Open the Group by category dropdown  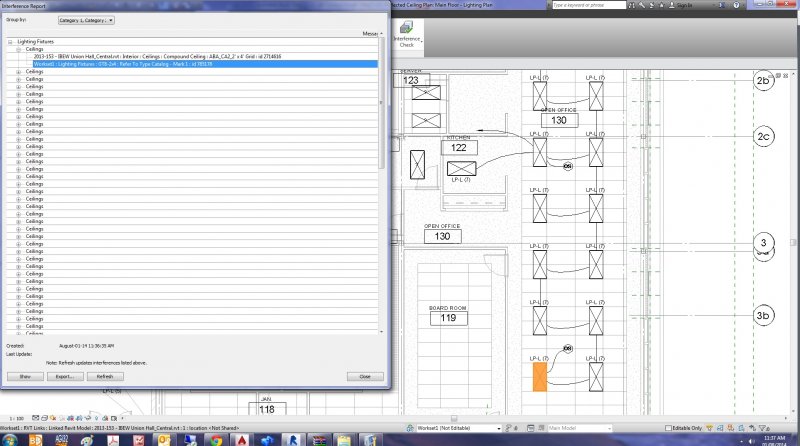pyautogui.click(x=86, y=20)
